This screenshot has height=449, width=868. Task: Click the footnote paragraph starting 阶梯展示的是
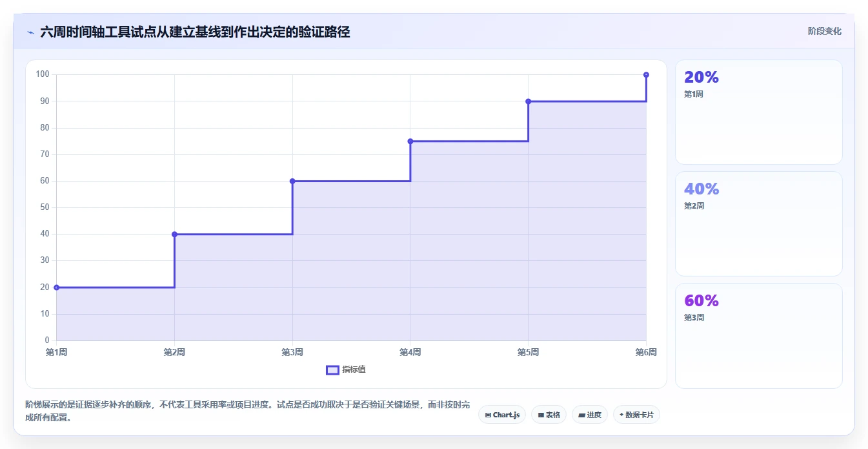pos(248,411)
